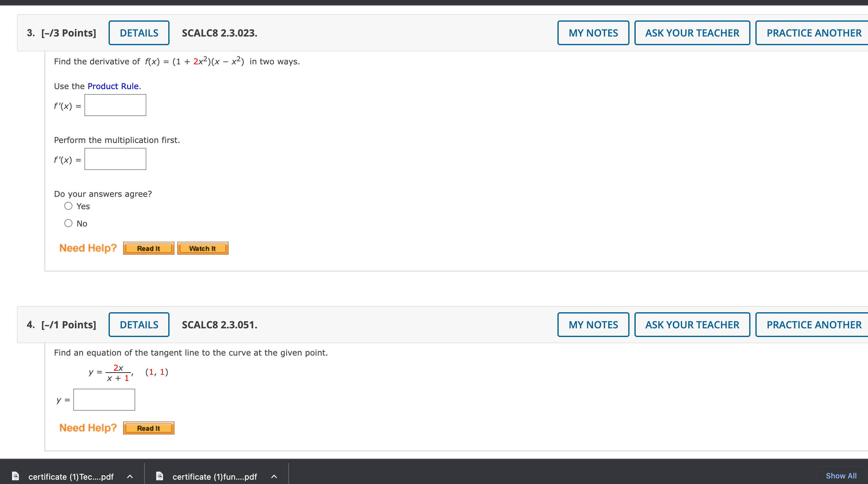
Task: Click PRACTICE ANOTHER for question 3
Action: (x=813, y=33)
